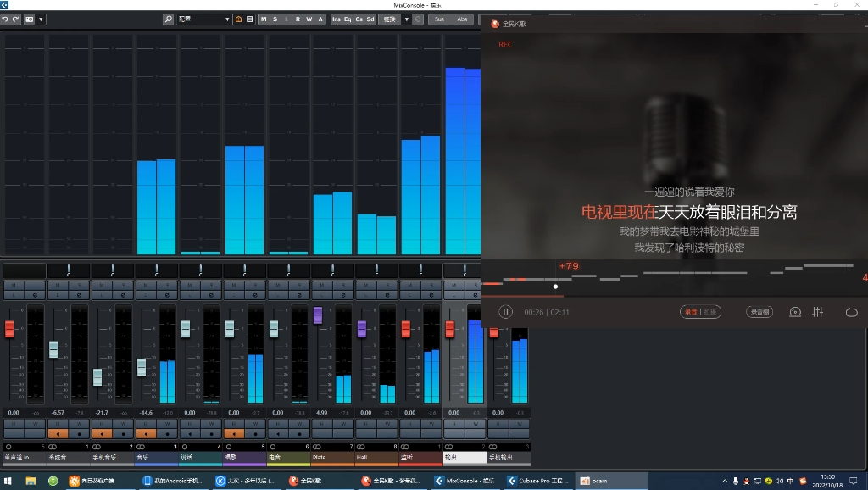Image resolution: width=868 pixels, height=490 pixels.
Task: Open the 调音 sliders icon in 全民K歌 control bar
Action: point(817,312)
